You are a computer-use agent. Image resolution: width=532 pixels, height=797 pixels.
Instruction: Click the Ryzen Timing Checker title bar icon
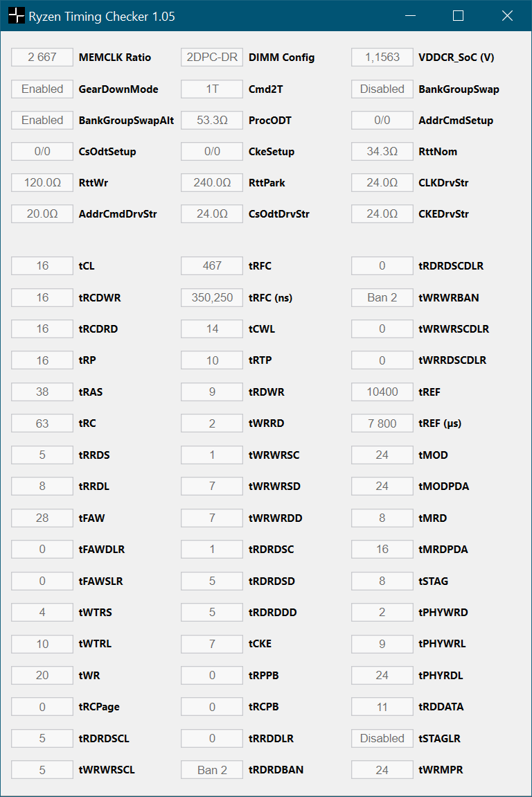[17, 16]
